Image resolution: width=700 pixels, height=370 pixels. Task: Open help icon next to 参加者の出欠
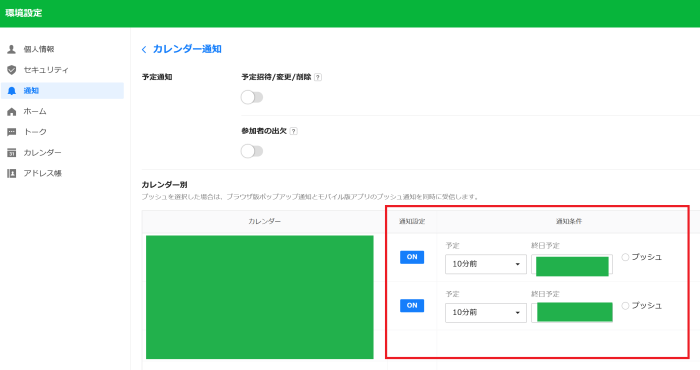[x=293, y=131]
